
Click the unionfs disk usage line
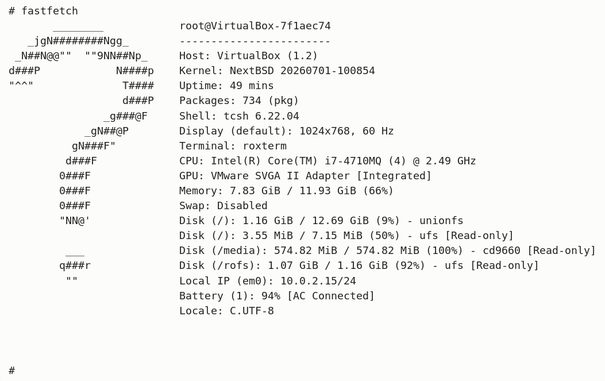tap(321, 221)
